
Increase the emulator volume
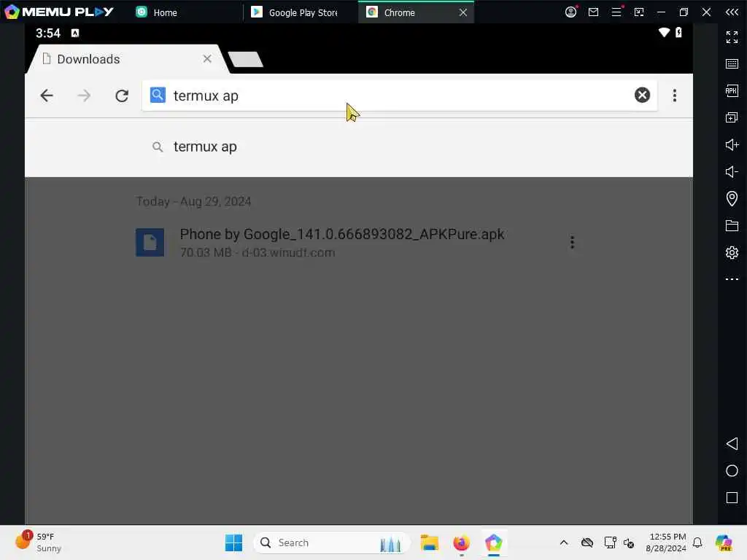pyautogui.click(x=732, y=145)
